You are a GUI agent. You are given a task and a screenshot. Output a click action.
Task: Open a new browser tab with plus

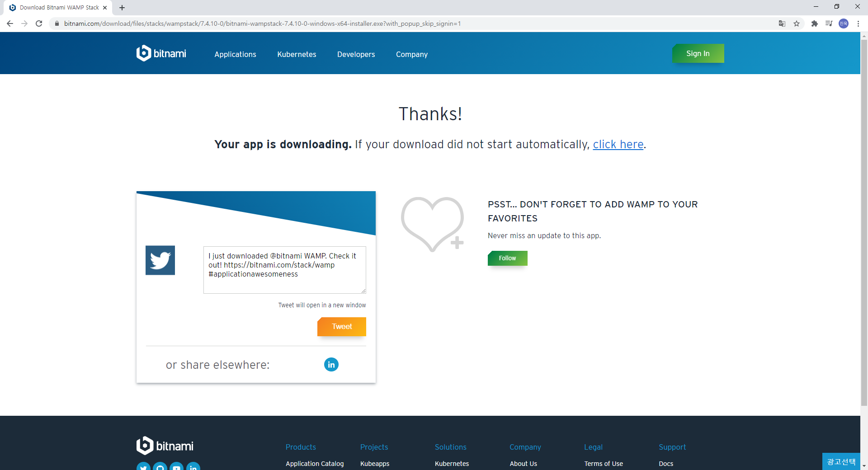click(x=122, y=8)
